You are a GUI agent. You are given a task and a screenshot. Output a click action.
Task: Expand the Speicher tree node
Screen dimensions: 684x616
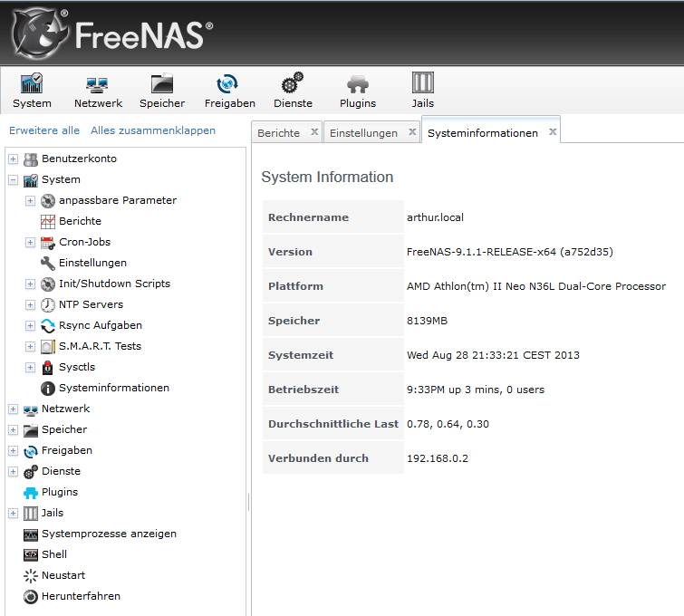(x=13, y=429)
